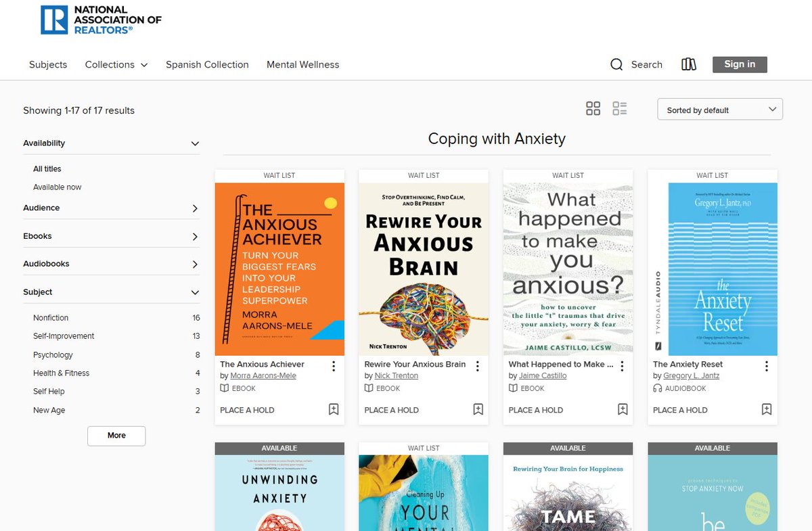Place a hold on The Anxiety Reset
Screen dimensions: 812x531
point(680,410)
